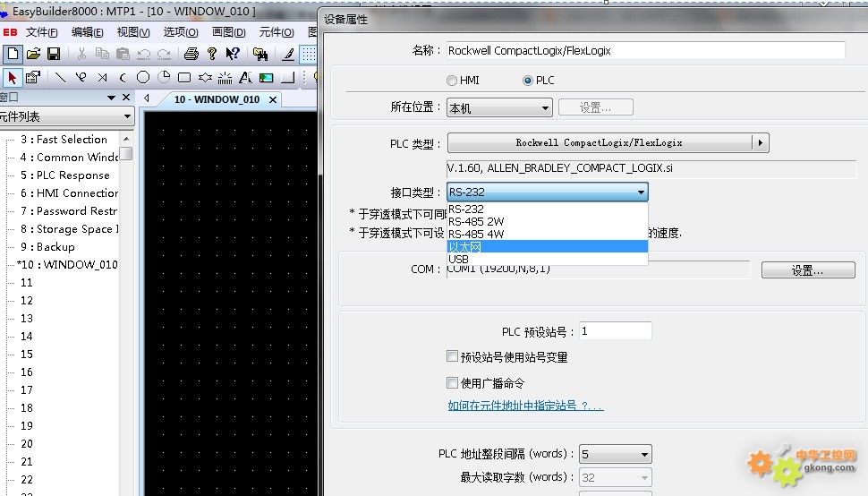Select the Picture insert tool

pos(267,78)
